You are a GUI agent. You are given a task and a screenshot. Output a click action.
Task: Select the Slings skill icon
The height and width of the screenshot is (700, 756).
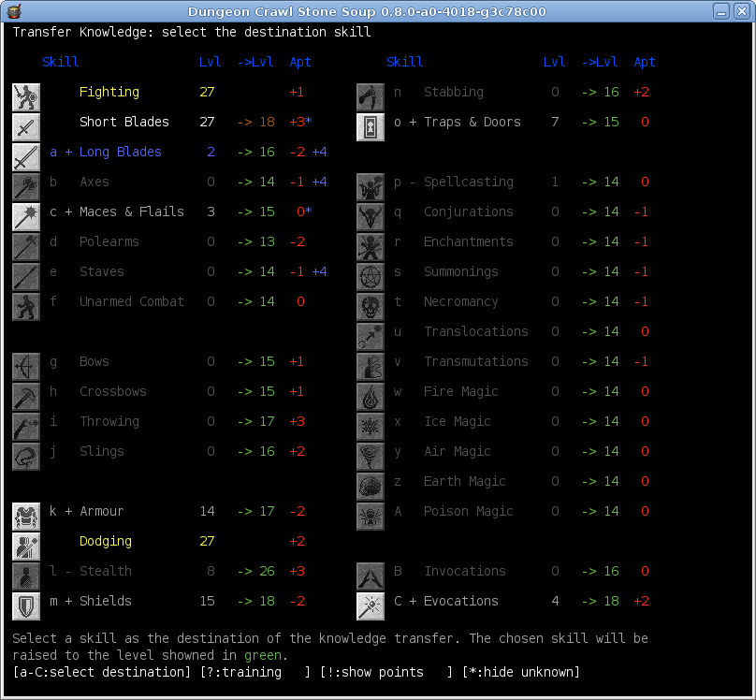coord(26,456)
